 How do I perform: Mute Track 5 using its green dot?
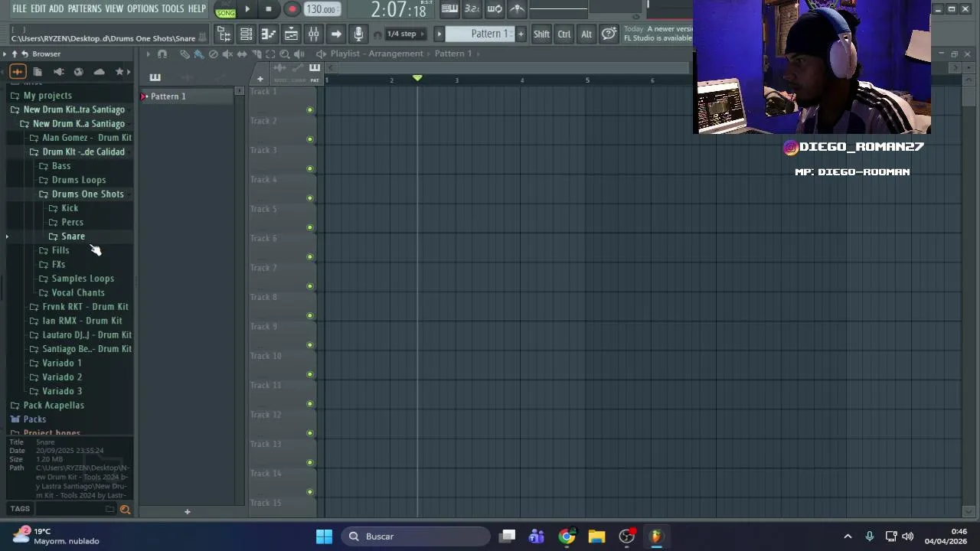pyautogui.click(x=309, y=227)
